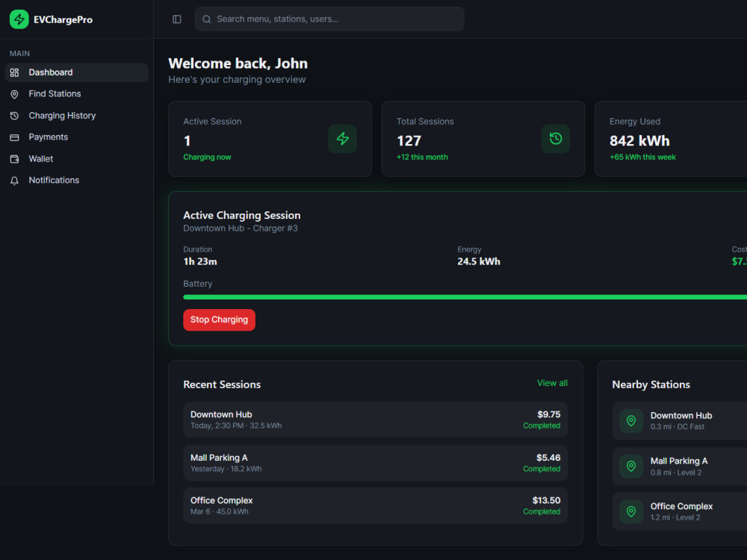Open Notifications from the sidebar
The width and height of the screenshot is (747, 560).
(77, 181)
